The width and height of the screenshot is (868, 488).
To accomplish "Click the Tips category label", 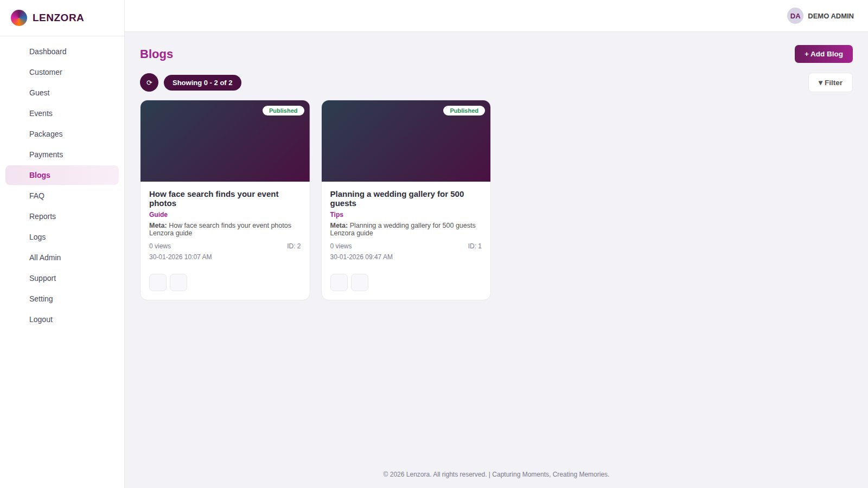I will pyautogui.click(x=336, y=215).
